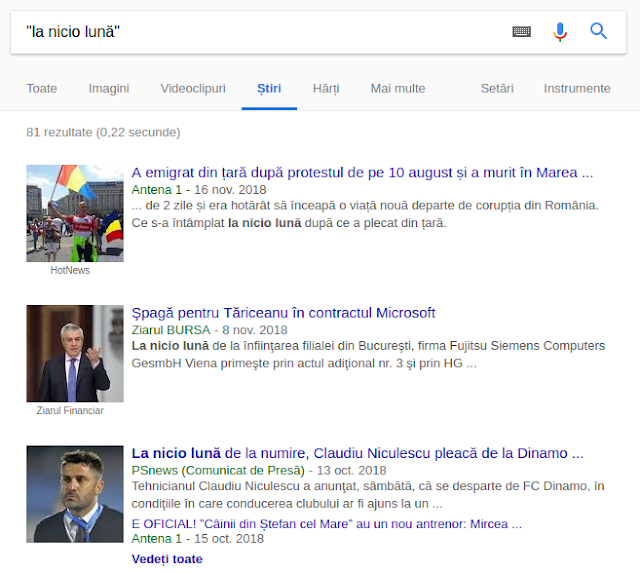Select the Știri tab
This screenshot has height=574, width=640.
pyautogui.click(x=269, y=89)
